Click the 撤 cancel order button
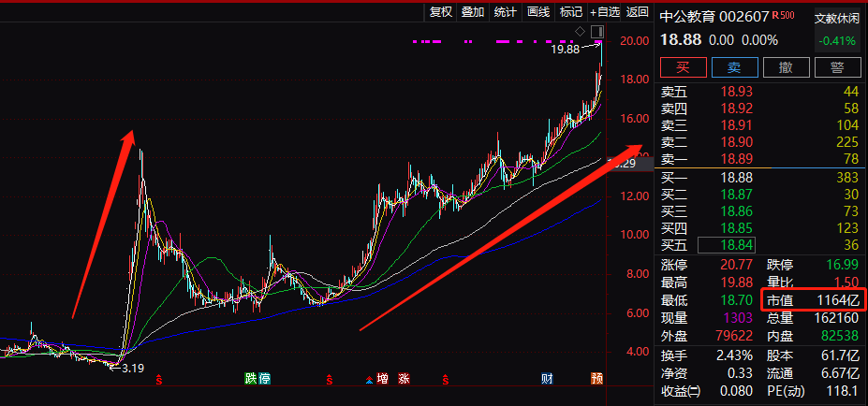This screenshot has width=868, height=406. pos(786,67)
